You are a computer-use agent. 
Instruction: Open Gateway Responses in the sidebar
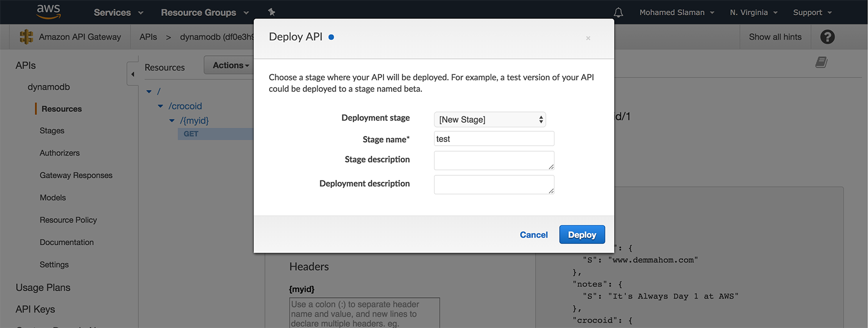tap(76, 175)
